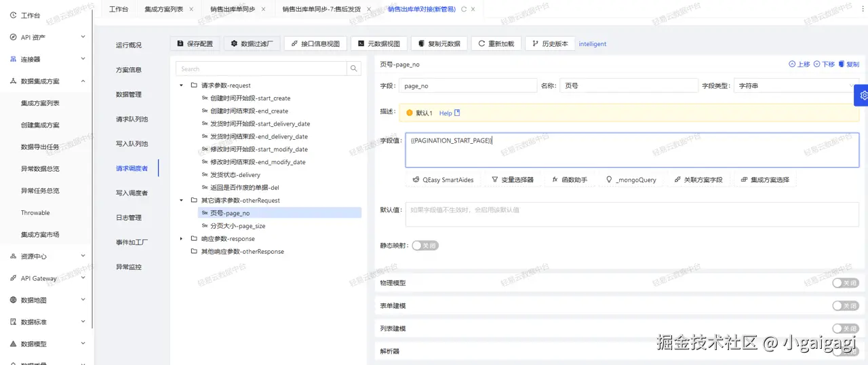Viewport: 868px width, 365px height.
Task: Select 发货状态-delivery tree item
Action: click(x=235, y=175)
